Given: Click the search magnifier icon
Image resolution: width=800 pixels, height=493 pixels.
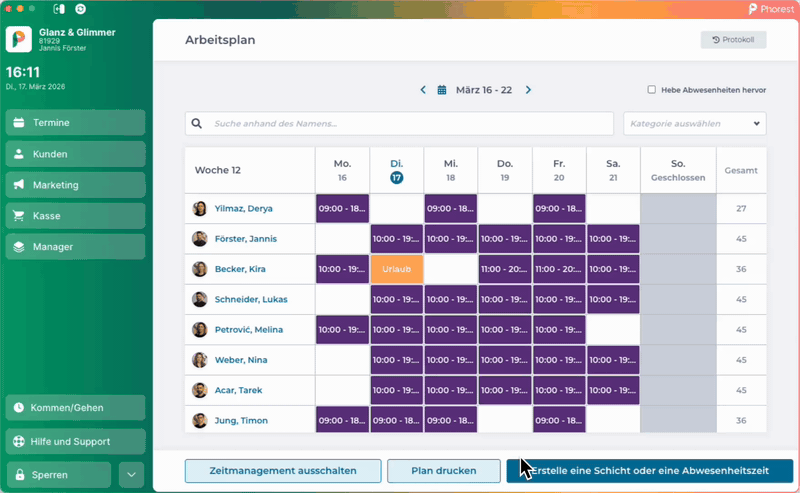Looking at the screenshot, I should pos(197,124).
